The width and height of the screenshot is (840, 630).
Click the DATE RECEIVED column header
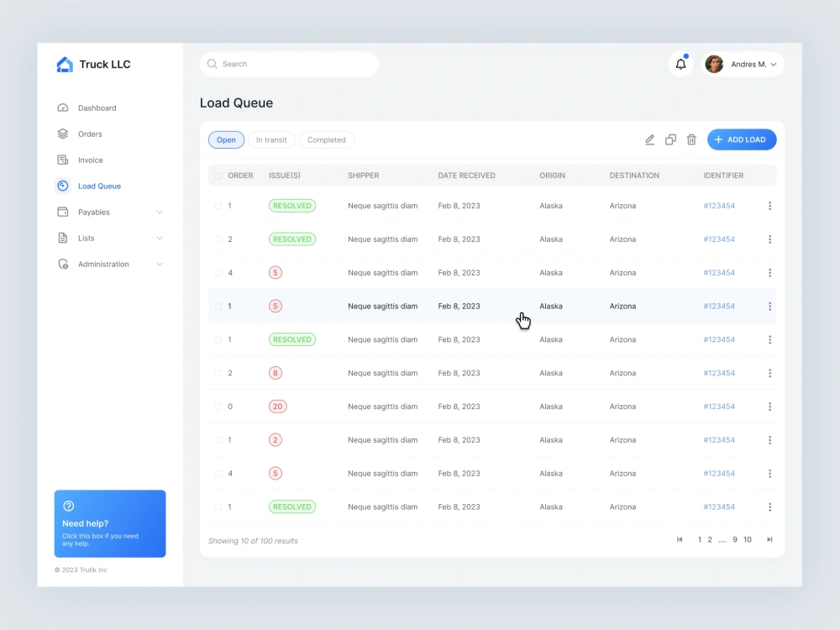pos(466,176)
